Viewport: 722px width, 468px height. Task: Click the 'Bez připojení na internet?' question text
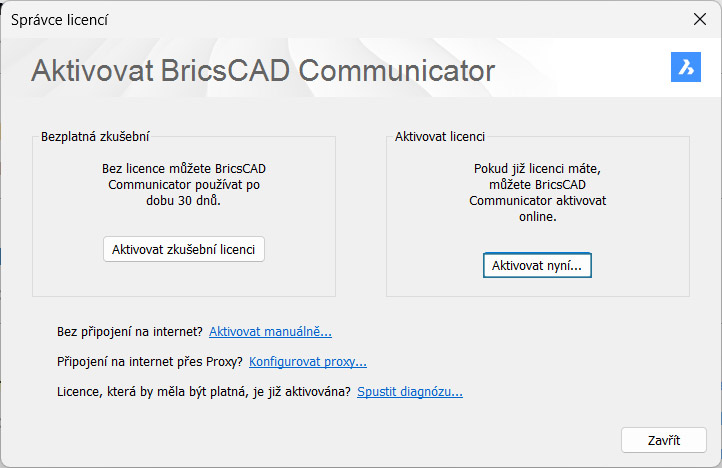pyautogui.click(x=131, y=332)
